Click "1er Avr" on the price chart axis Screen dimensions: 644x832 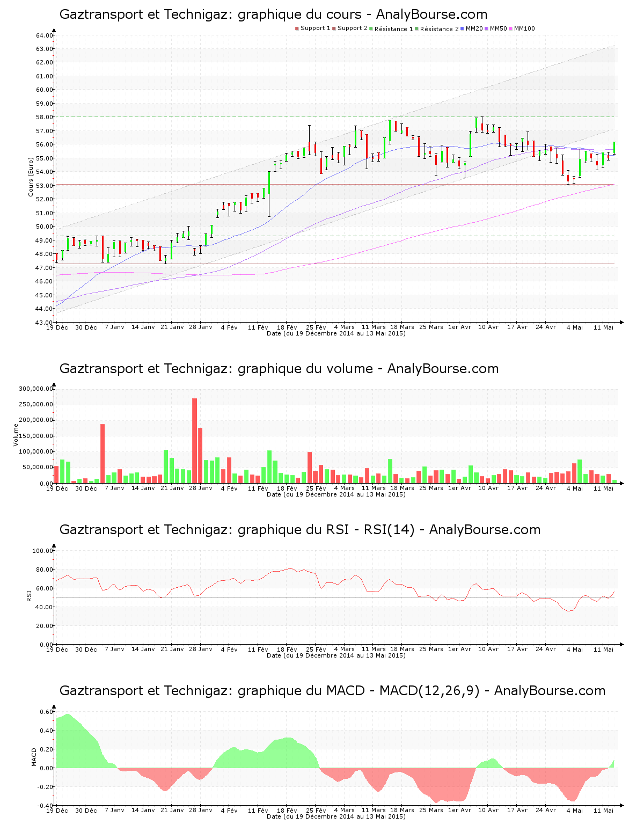coord(459,327)
